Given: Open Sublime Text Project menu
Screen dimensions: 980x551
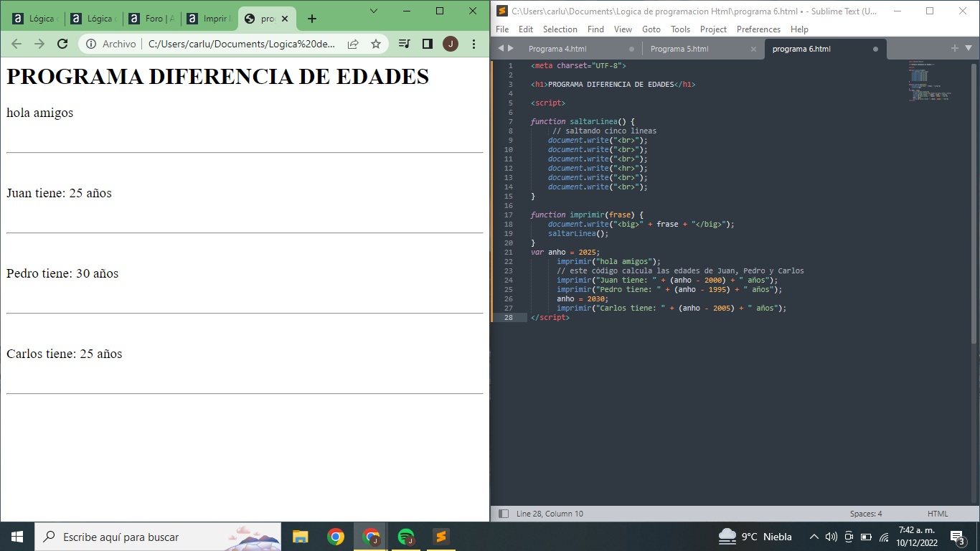Looking at the screenshot, I should pyautogui.click(x=714, y=29).
